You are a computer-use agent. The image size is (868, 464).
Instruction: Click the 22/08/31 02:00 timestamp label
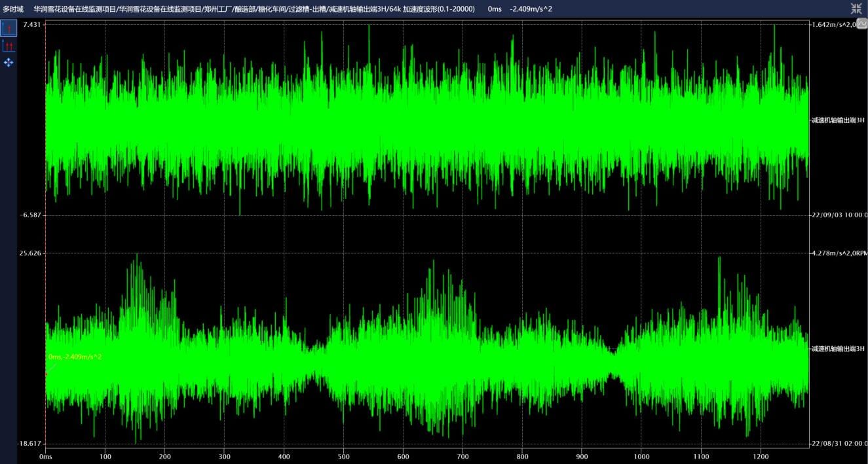[x=839, y=444]
